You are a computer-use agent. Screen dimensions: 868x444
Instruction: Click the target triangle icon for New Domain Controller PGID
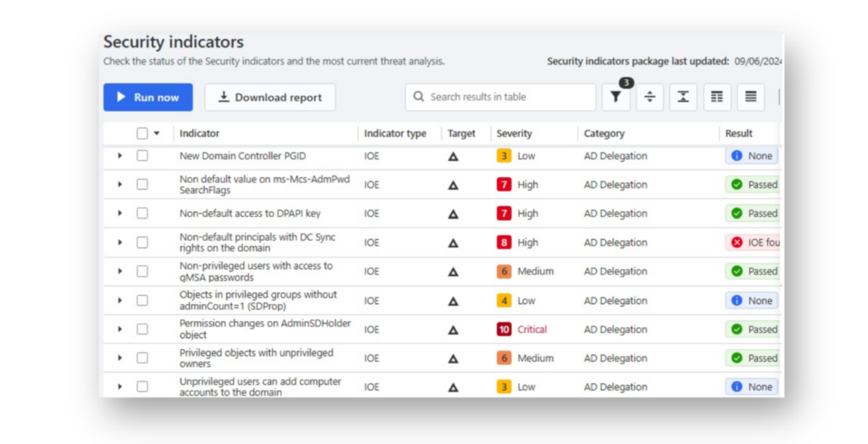click(453, 157)
